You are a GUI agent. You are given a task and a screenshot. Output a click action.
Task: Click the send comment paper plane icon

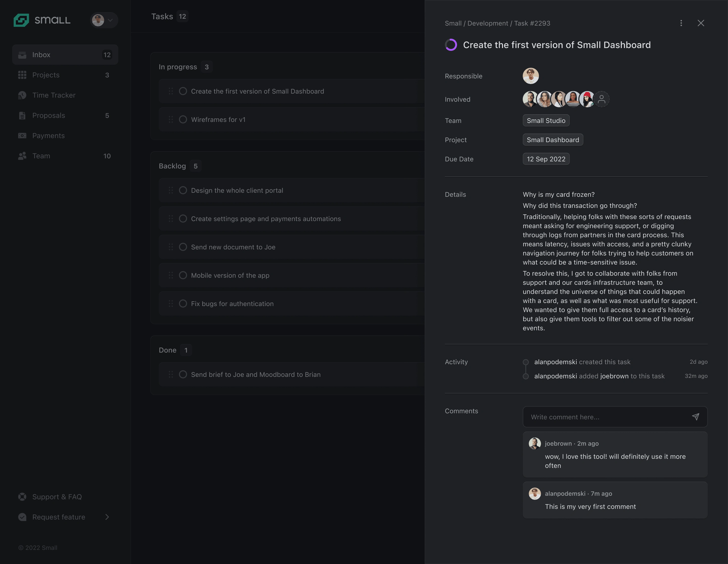pos(695,417)
